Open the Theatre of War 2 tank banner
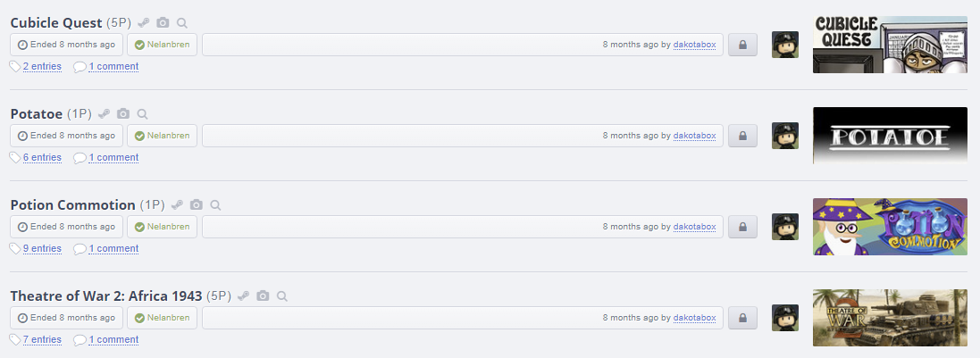This screenshot has height=358, width=980. click(x=890, y=318)
